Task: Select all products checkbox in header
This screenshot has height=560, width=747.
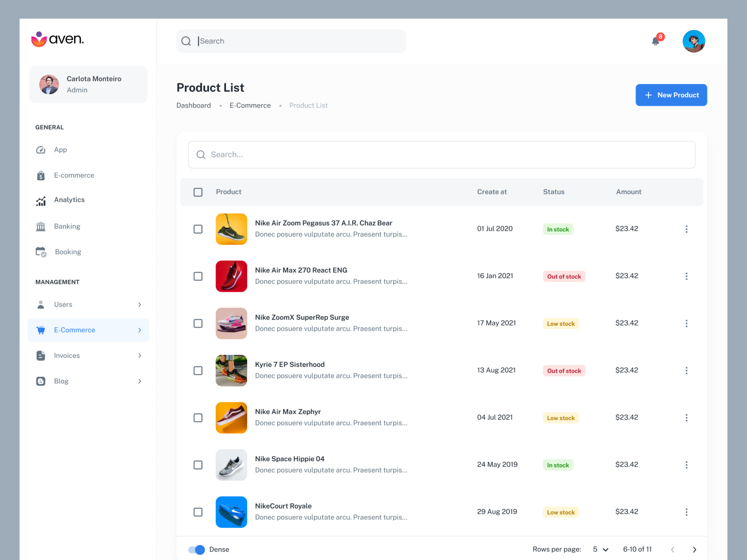Action: click(x=198, y=192)
